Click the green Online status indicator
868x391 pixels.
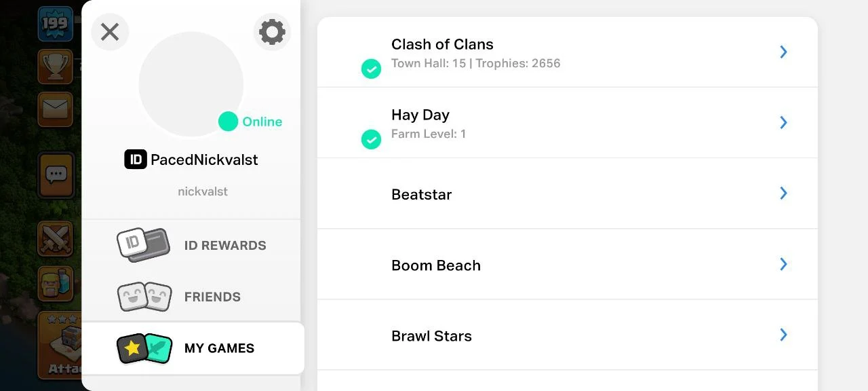point(228,122)
